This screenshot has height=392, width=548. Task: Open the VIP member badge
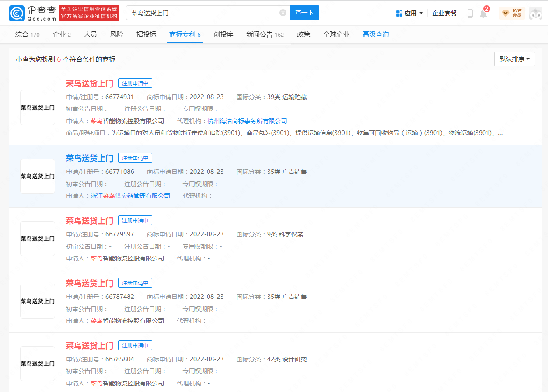(x=512, y=13)
